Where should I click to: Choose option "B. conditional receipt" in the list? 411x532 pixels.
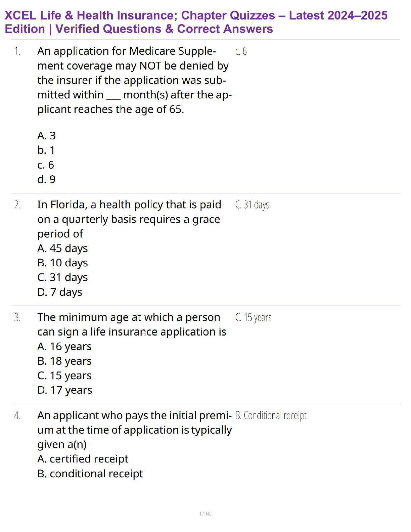(90, 474)
